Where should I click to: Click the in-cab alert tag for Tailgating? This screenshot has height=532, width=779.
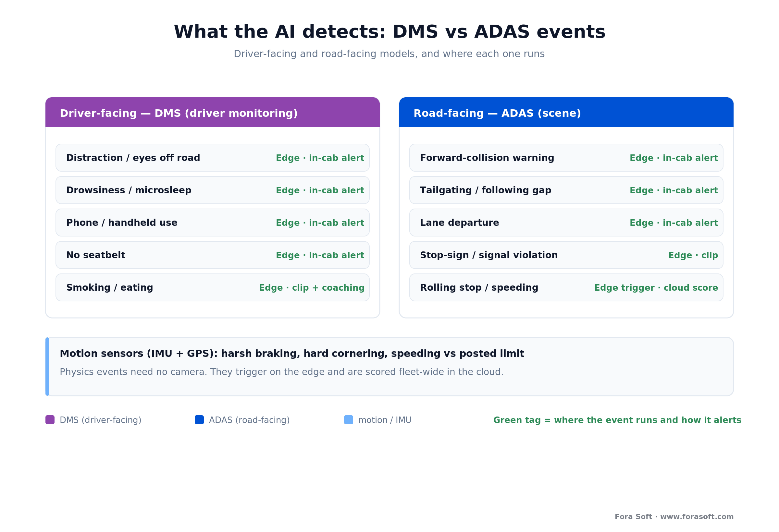click(x=674, y=191)
